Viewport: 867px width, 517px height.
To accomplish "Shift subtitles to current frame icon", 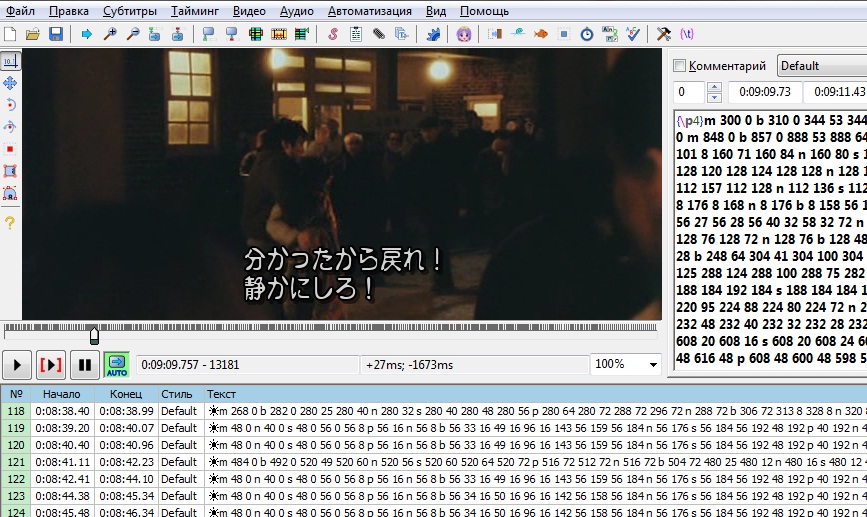I will (x=301, y=34).
